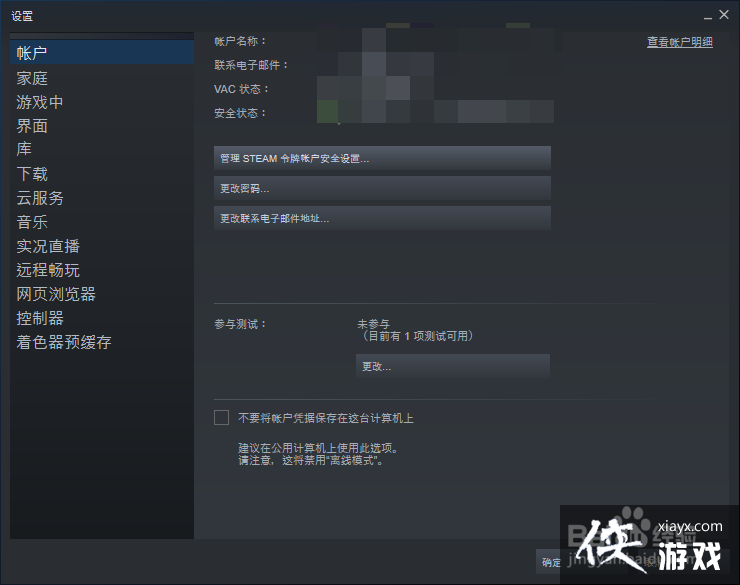740x585 pixels.
Task: Click 更改联系电子邮件地址 button
Action: (x=382, y=218)
